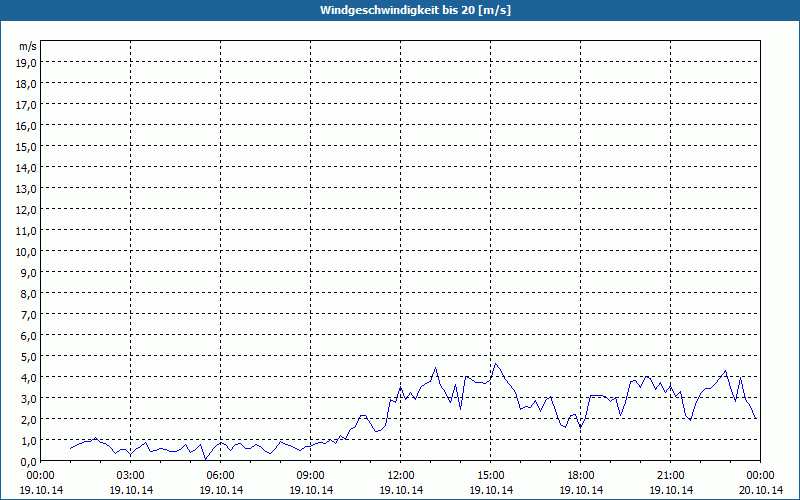This screenshot has height=500, width=800.
Task: Click the 20.10.14 date label
Action: tap(761, 490)
